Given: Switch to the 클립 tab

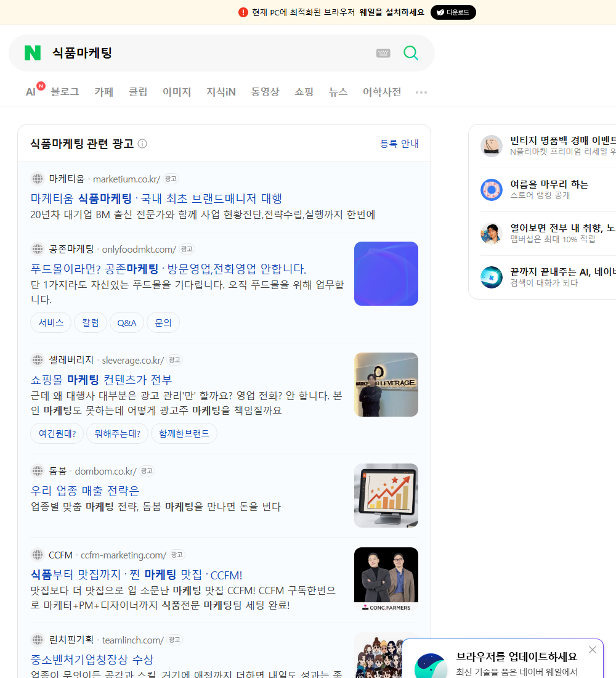Looking at the screenshot, I should 138,92.
